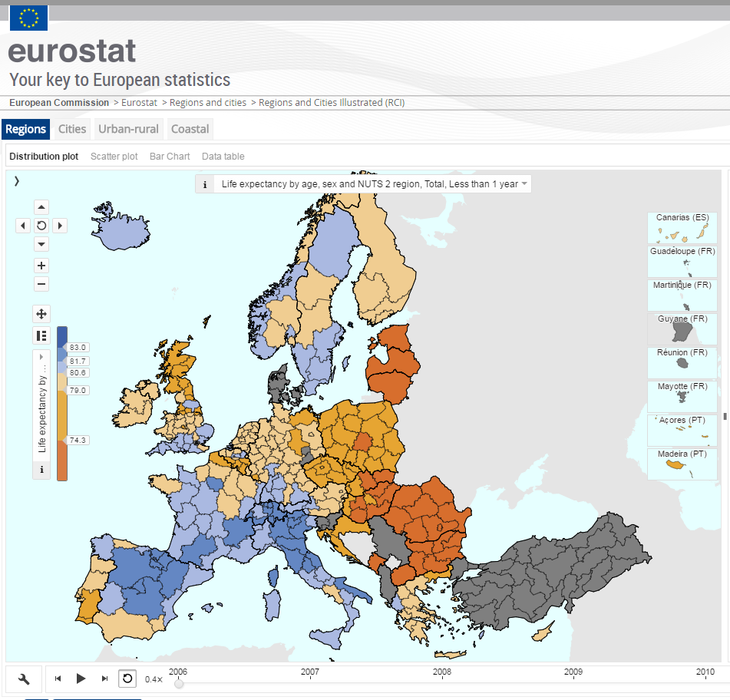Select the Scatter plot view
The height and width of the screenshot is (700, 730).
(x=114, y=156)
